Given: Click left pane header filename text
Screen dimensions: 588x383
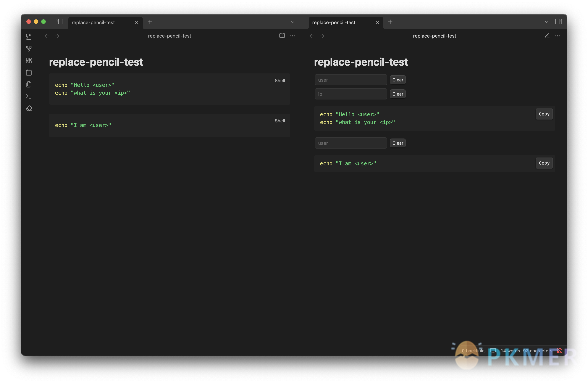Looking at the screenshot, I should click(x=169, y=36).
